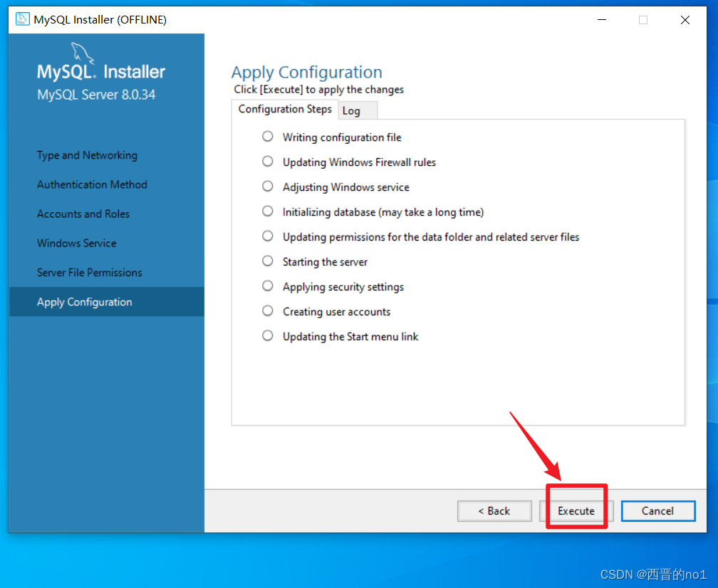
Task: Select the Creating user accounts step indicator
Action: pos(267,310)
